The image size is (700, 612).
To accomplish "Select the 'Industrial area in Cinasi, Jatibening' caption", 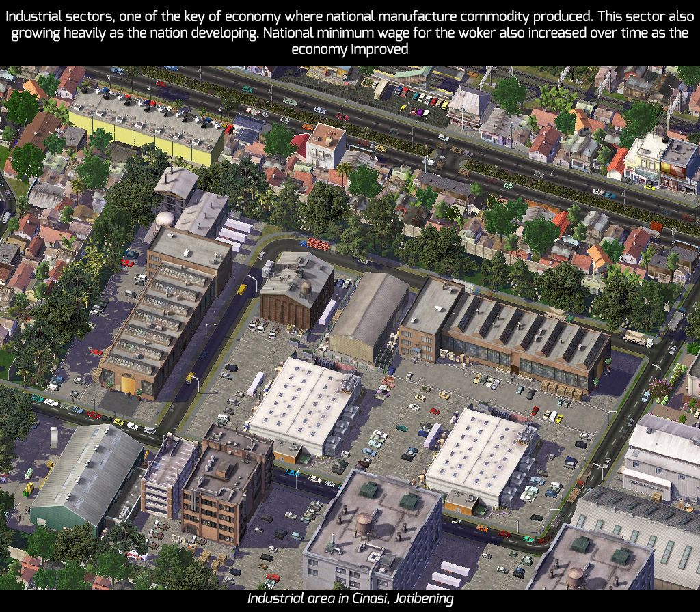I will [350, 598].
